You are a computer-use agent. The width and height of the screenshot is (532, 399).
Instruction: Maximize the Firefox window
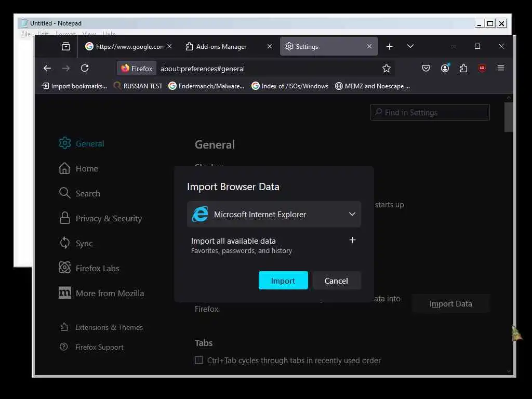pyautogui.click(x=477, y=46)
